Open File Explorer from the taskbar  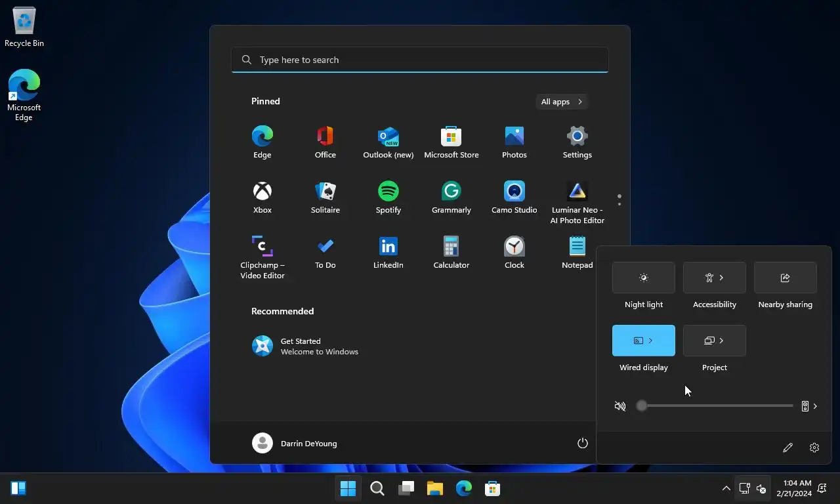click(x=434, y=488)
